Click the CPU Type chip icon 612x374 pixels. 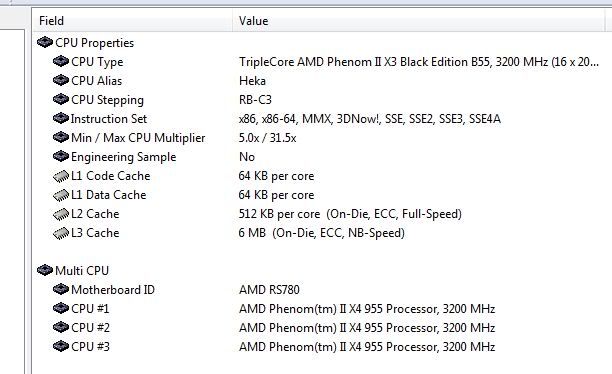tap(60, 61)
